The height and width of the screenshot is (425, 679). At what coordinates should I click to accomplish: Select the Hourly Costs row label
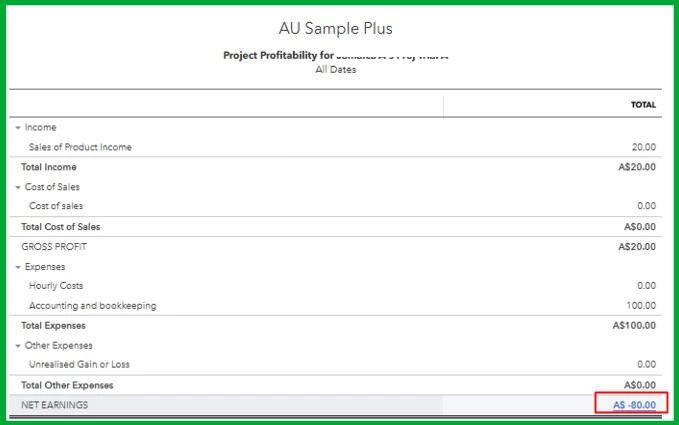[x=56, y=285]
